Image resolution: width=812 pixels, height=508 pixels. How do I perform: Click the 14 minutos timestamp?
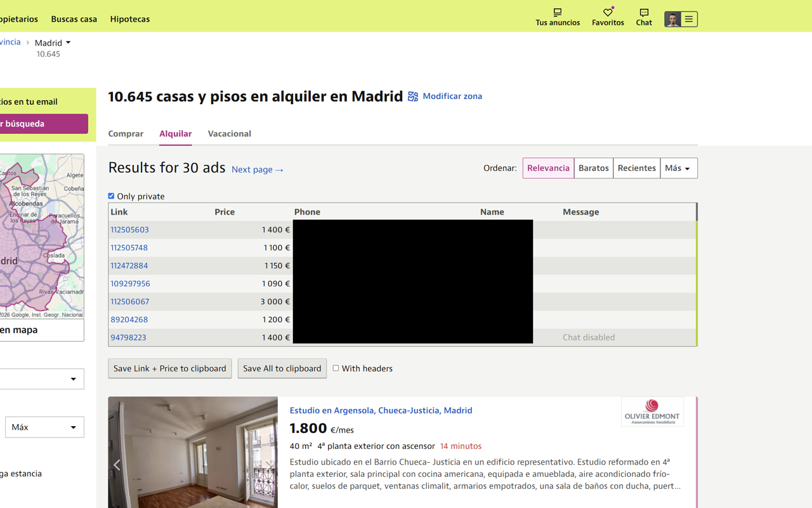click(461, 446)
